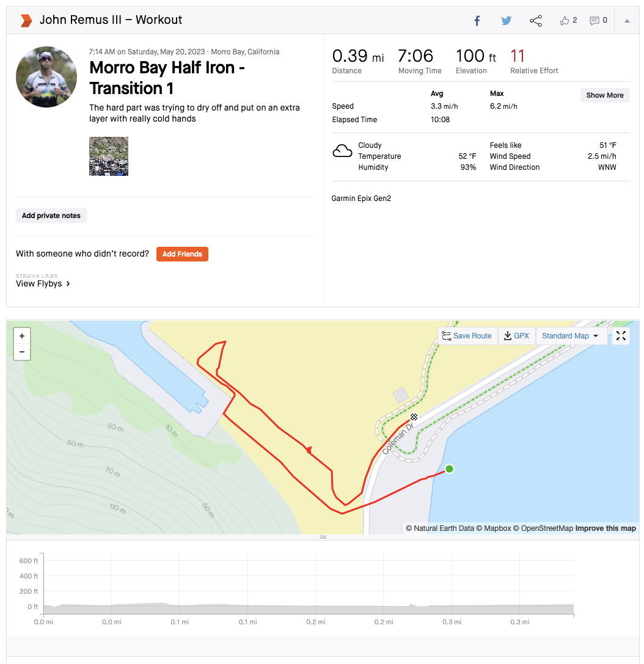The image size is (644, 664).
Task: Open the share options icon
Action: [x=536, y=21]
